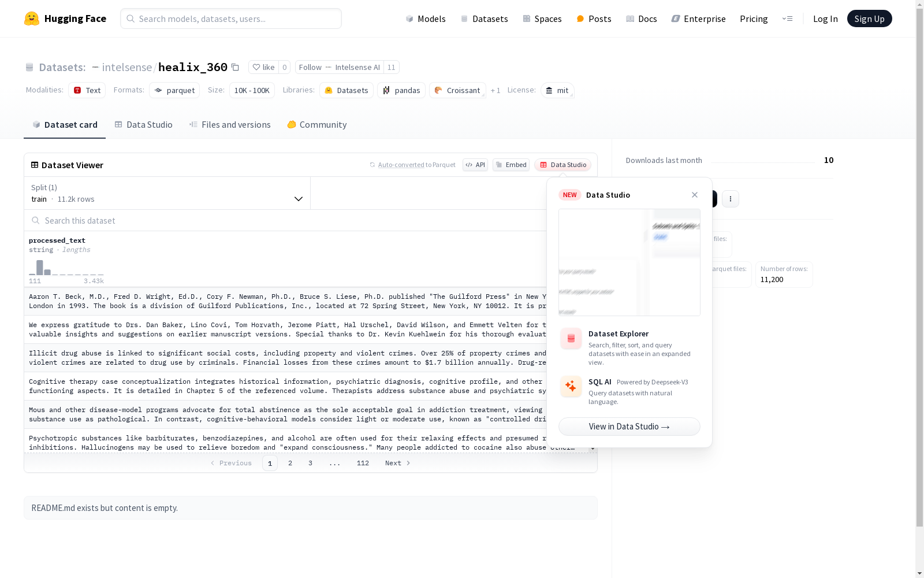Open Posts in the navigation bar
The image size is (924, 578).
tap(594, 18)
